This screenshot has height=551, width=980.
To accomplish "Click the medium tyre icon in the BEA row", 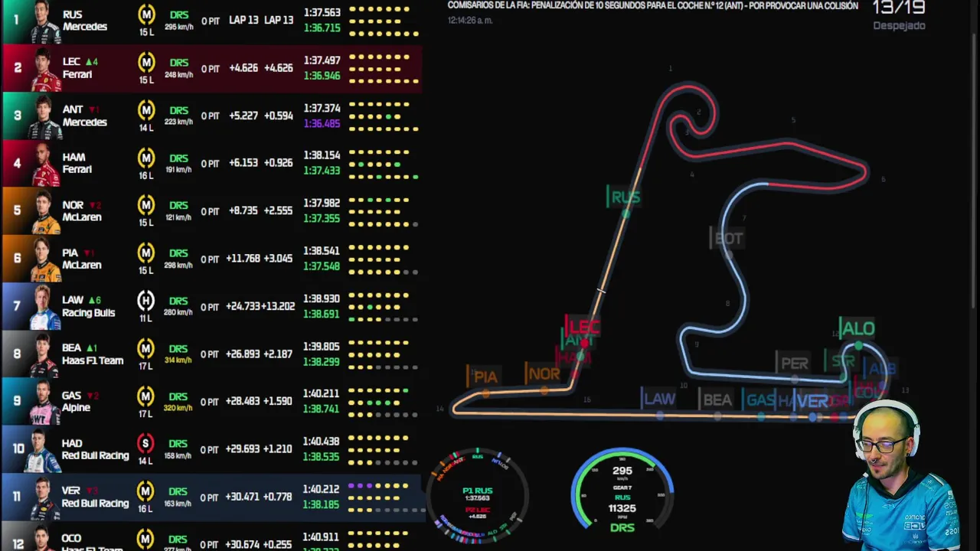I will (145, 348).
